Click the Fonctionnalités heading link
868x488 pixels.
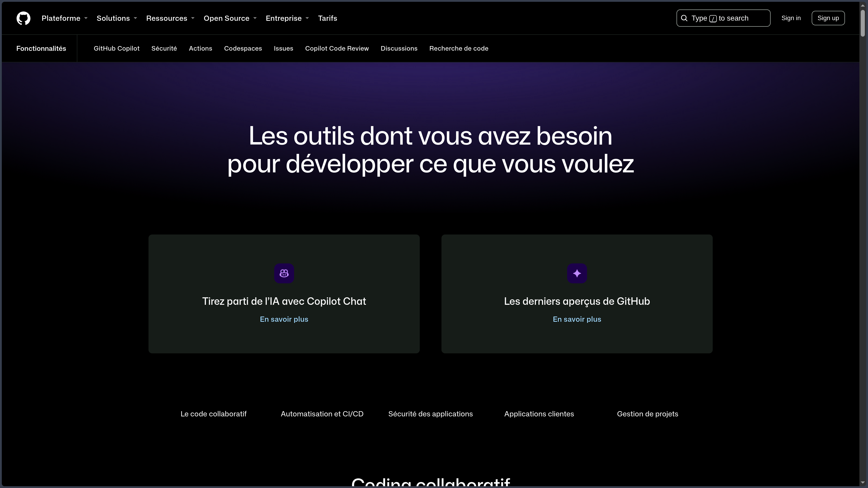pos(41,49)
